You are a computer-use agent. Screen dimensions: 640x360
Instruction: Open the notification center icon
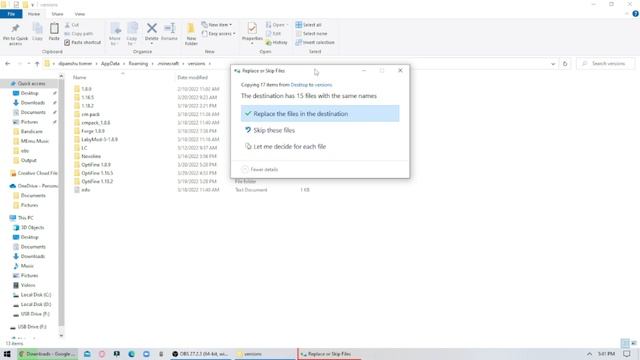(x=627, y=354)
